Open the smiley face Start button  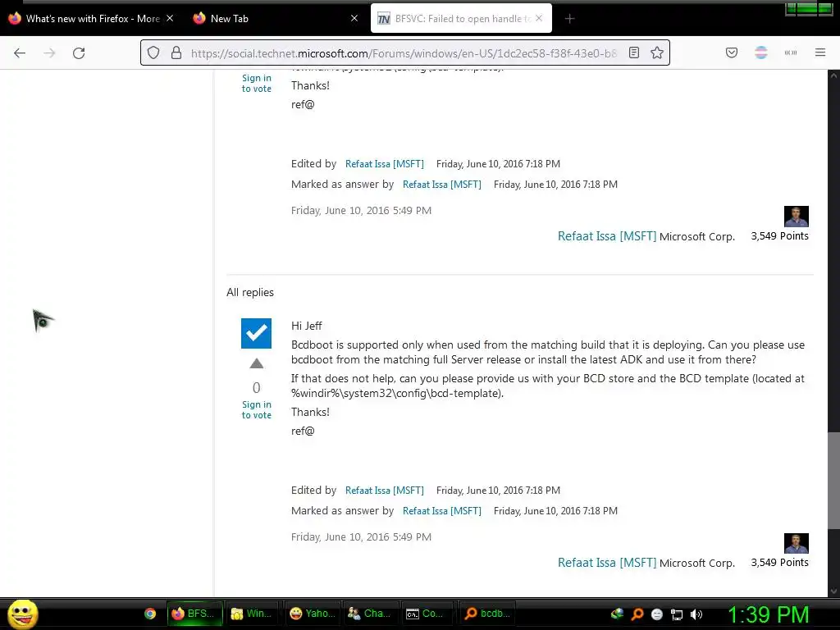pos(22,614)
